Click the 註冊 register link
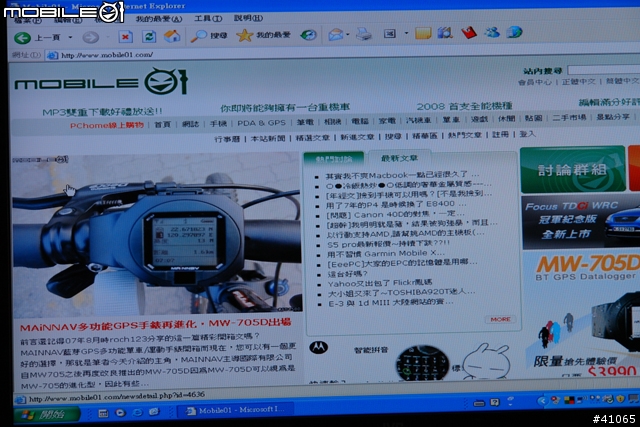This screenshot has height=427, width=640. (x=500, y=134)
